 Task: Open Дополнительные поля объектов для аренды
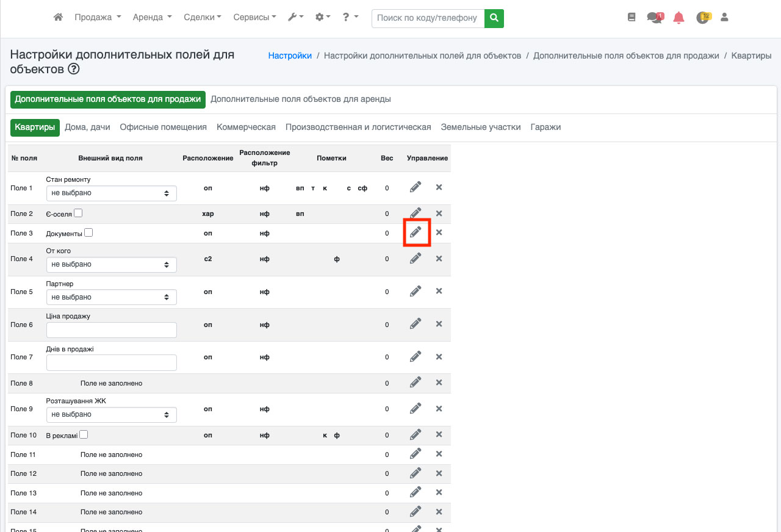click(300, 99)
